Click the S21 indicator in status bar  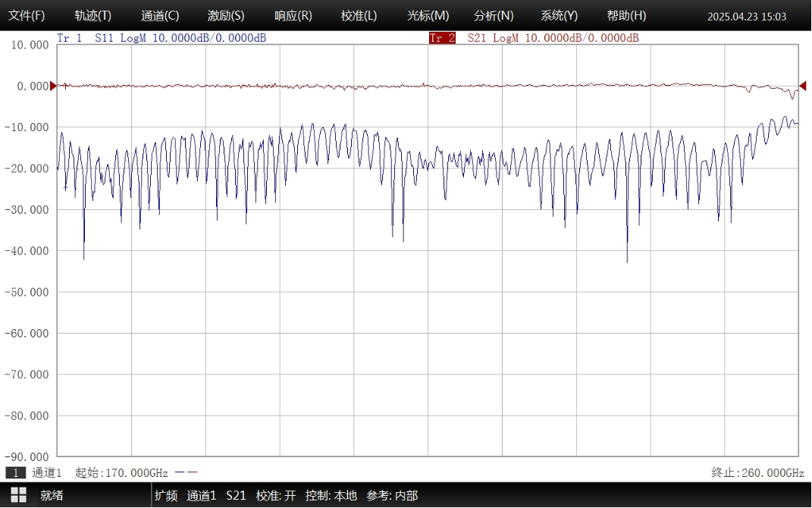tap(236, 495)
